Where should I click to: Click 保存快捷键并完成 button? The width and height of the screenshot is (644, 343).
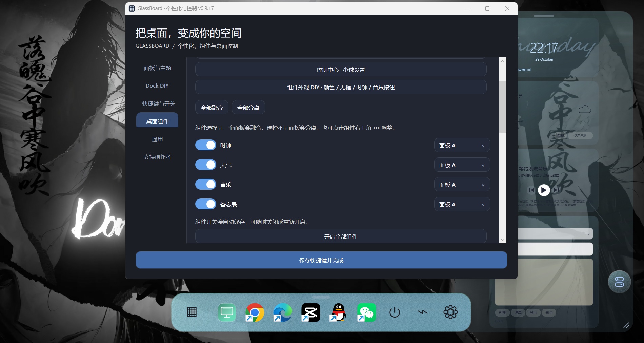(321, 260)
